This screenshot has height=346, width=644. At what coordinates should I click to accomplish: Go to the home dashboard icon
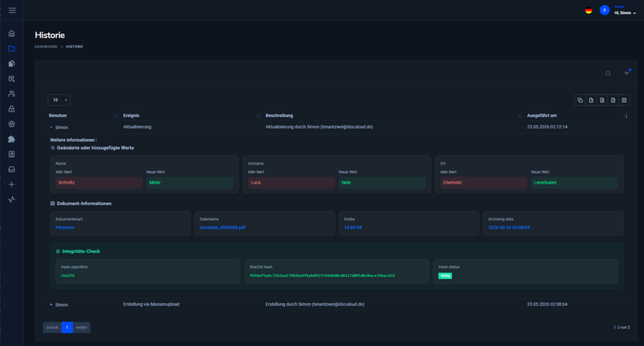(x=11, y=33)
